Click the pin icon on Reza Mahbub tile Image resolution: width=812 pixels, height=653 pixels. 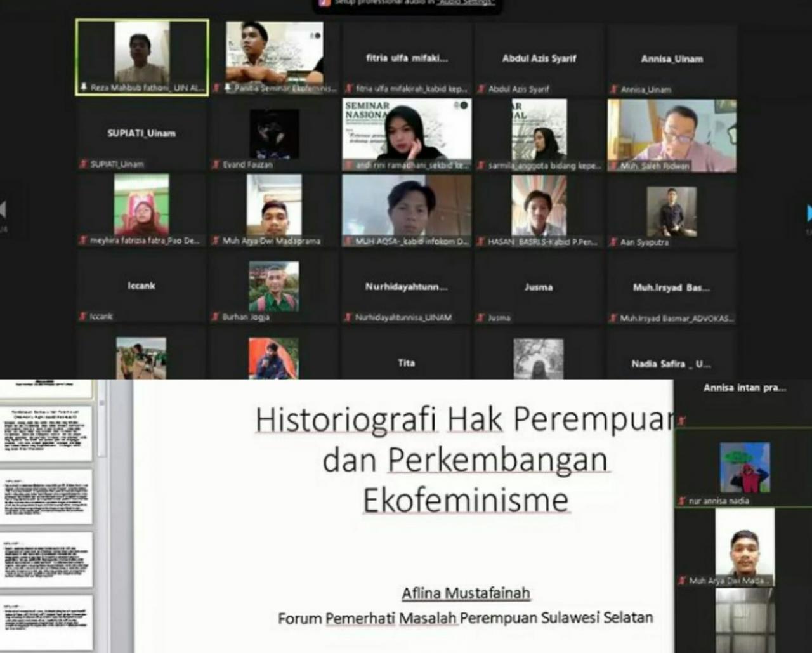point(83,88)
